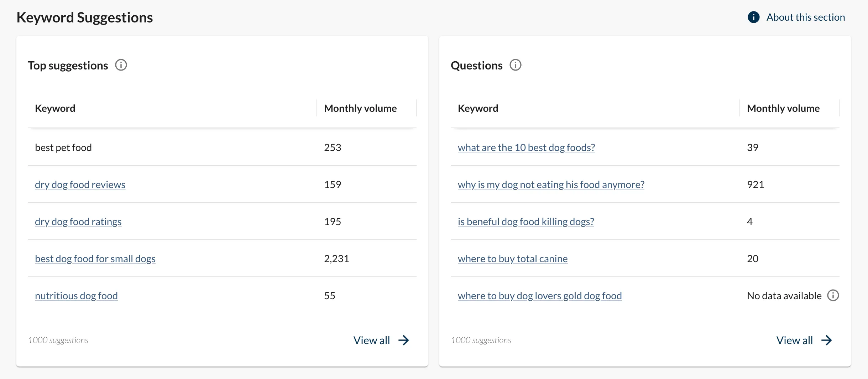The height and width of the screenshot is (379, 868).
Task: Click the 39 monthly volume value
Action: (753, 147)
